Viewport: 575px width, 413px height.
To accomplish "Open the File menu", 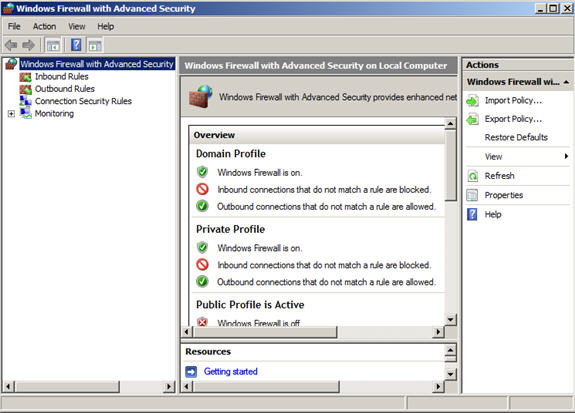I will point(14,26).
